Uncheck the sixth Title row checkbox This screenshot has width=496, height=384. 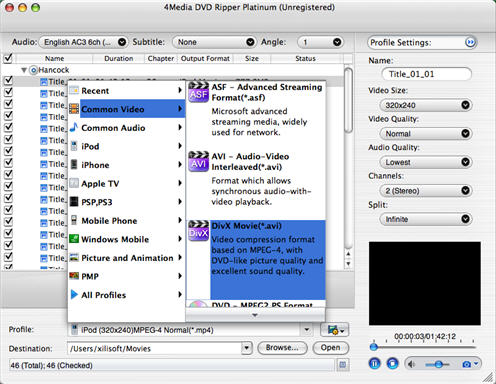point(8,139)
